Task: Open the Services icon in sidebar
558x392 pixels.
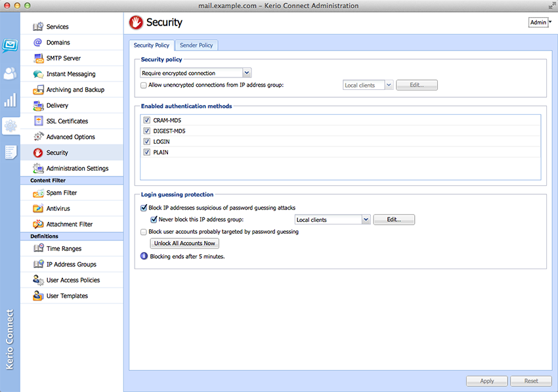Action: [38, 27]
